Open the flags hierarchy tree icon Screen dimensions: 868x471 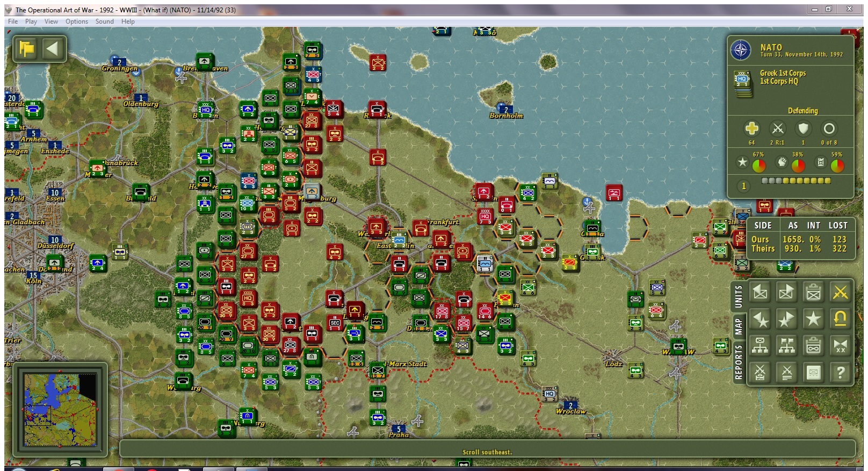(x=786, y=346)
